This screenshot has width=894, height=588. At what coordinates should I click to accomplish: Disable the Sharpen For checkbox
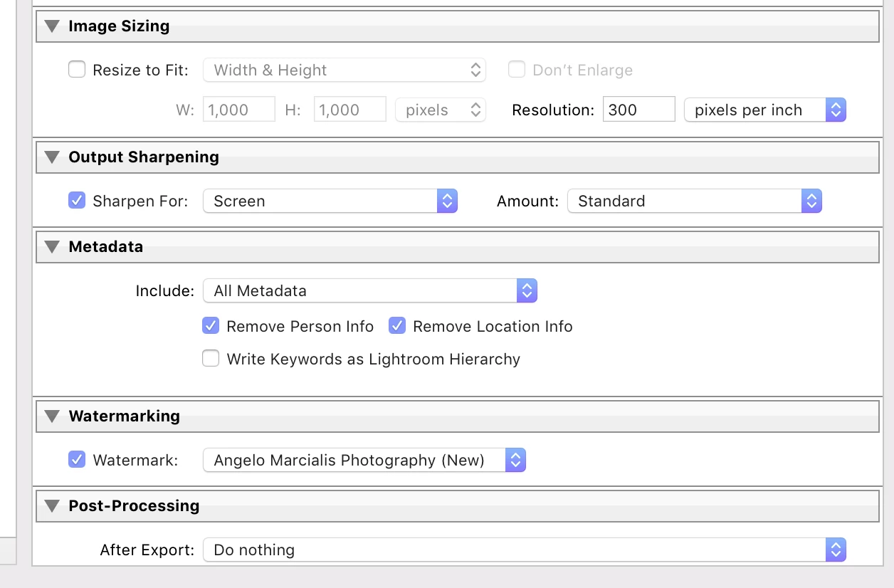coord(76,201)
